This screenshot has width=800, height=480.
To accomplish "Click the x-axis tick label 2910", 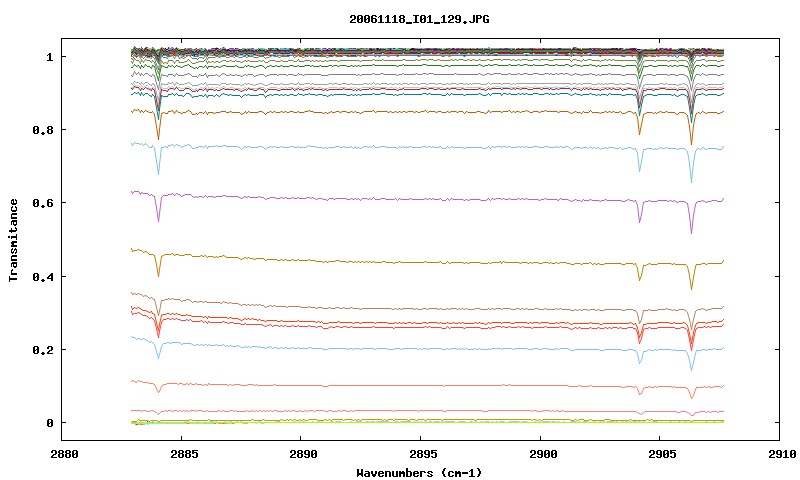I will 782,454.
